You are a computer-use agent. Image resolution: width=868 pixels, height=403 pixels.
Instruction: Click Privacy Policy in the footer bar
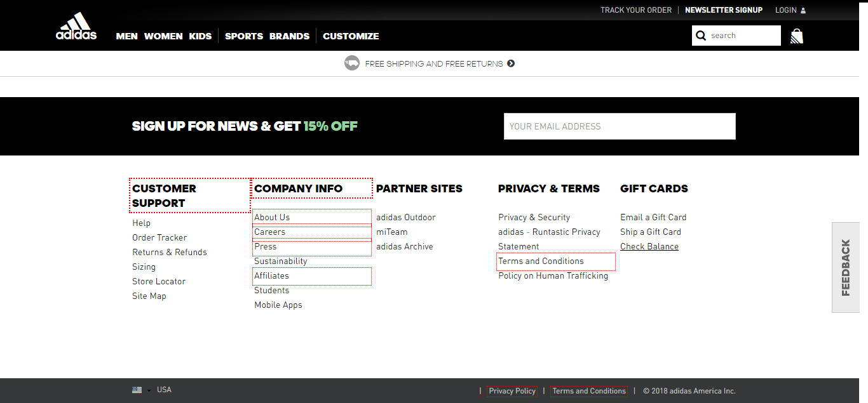[x=512, y=391]
